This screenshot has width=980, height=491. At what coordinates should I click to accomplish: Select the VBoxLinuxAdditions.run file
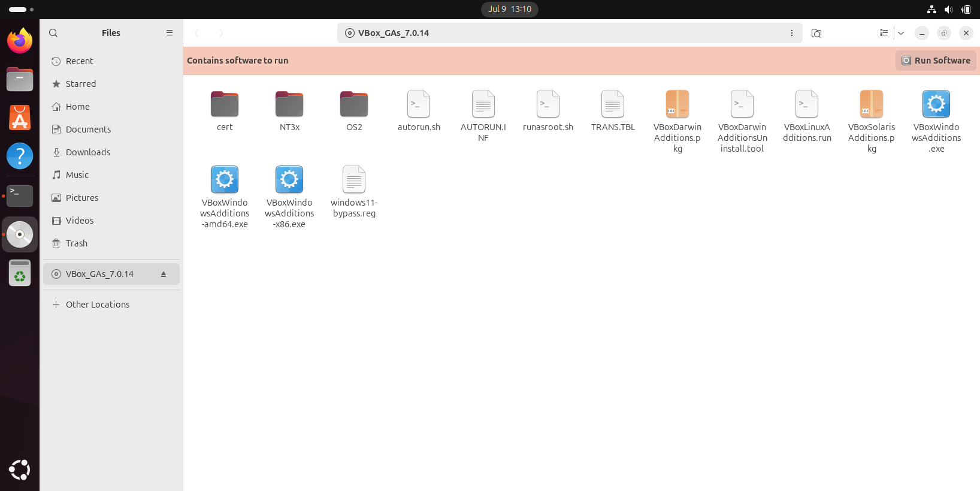807,116
